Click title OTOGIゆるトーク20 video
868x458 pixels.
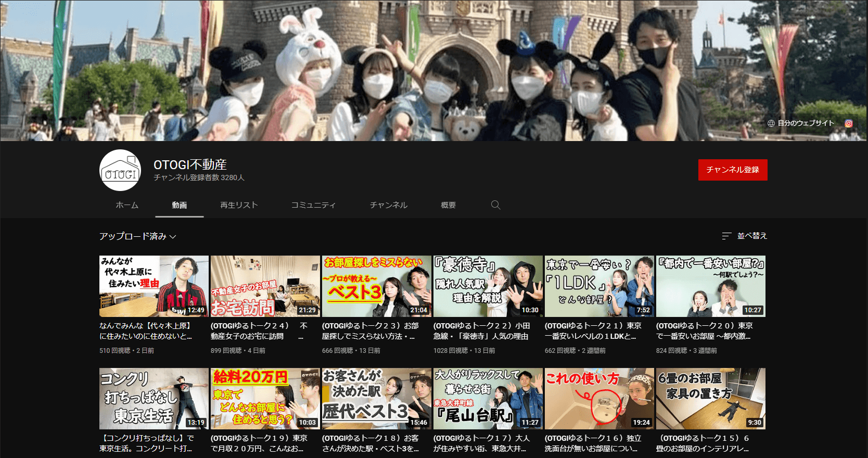point(705,331)
